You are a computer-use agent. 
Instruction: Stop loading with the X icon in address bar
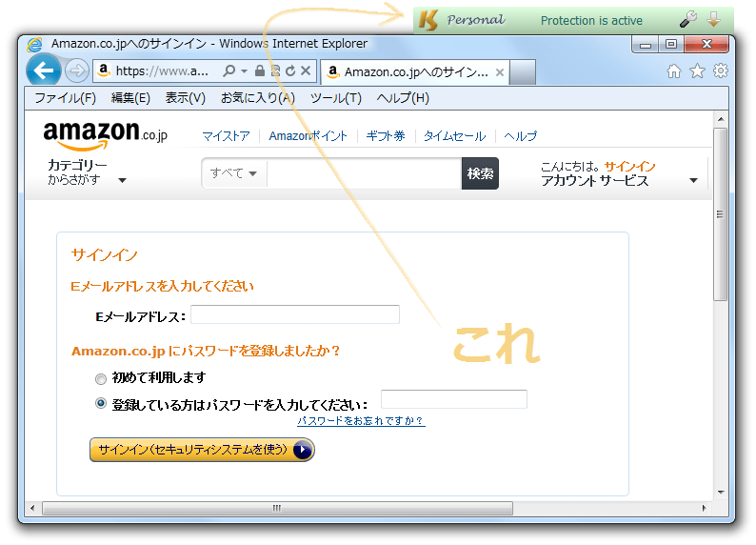pos(306,71)
